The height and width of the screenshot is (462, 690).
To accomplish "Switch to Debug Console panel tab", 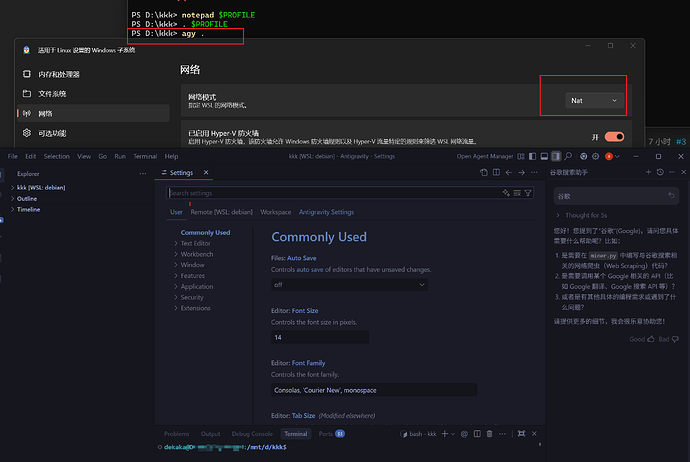I will click(x=252, y=434).
